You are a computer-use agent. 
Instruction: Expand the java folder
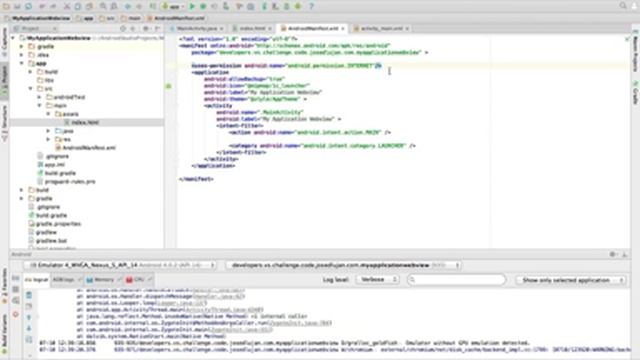[48, 131]
